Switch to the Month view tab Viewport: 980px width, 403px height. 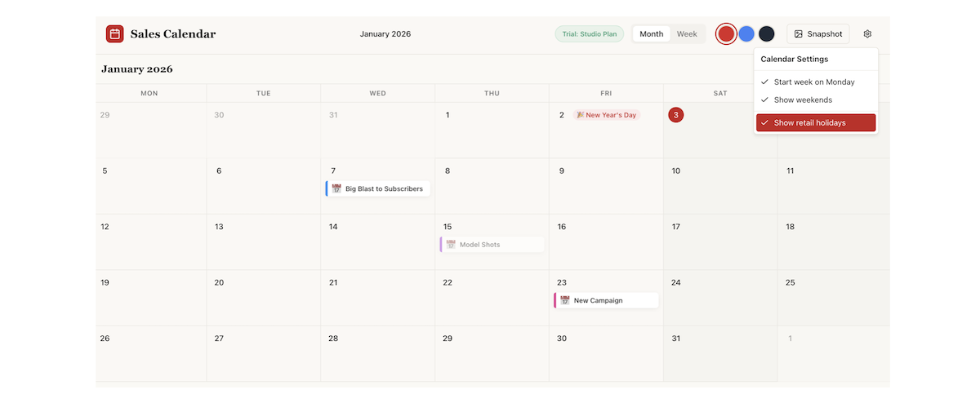click(x=651, y=34)
